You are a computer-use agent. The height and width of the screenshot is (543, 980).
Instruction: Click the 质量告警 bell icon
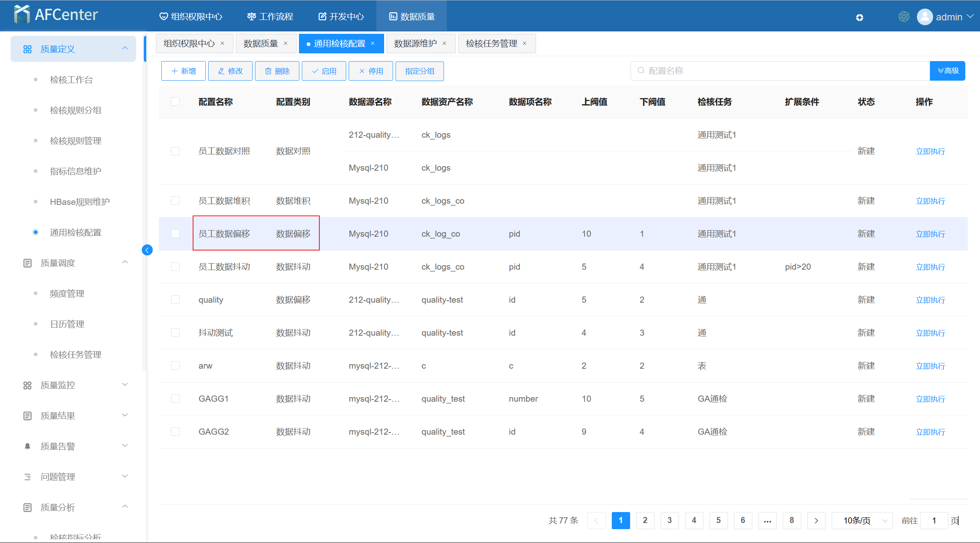[27, 446]
